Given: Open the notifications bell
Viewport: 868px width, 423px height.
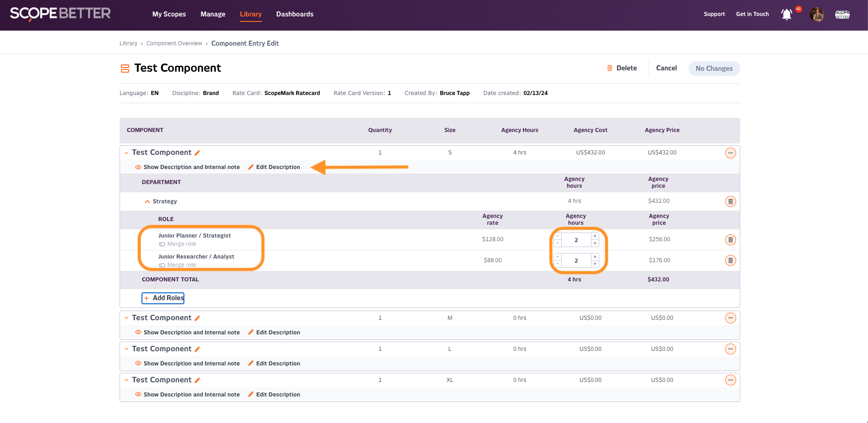Looking at the screenshot, I should tap(786, 15).
